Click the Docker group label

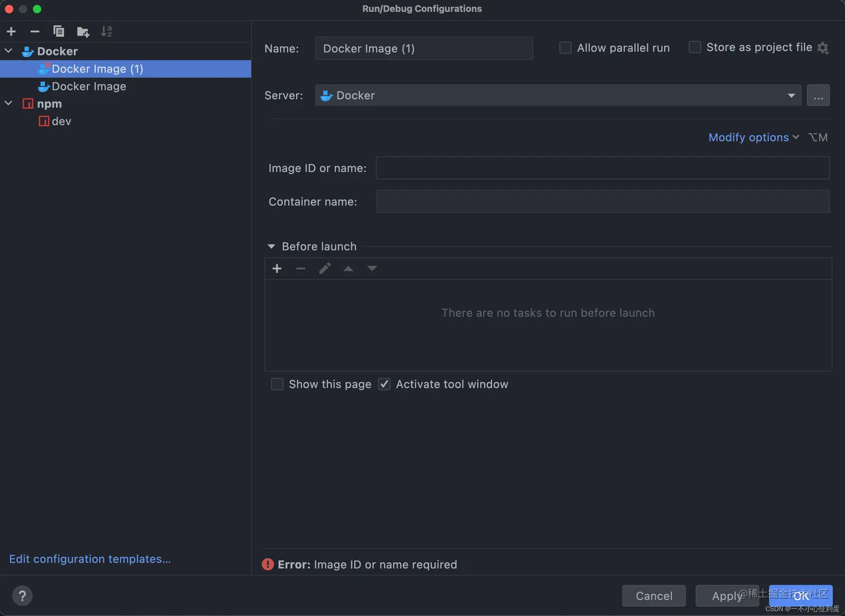coord(57,51)
